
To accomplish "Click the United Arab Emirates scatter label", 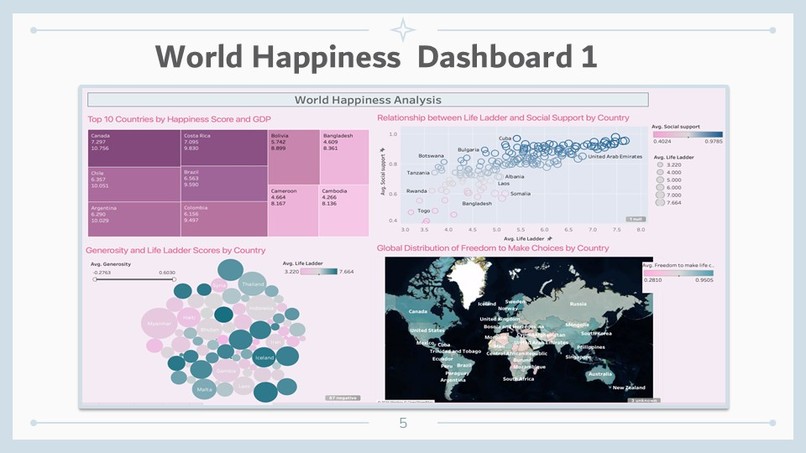I will (615, 156).
